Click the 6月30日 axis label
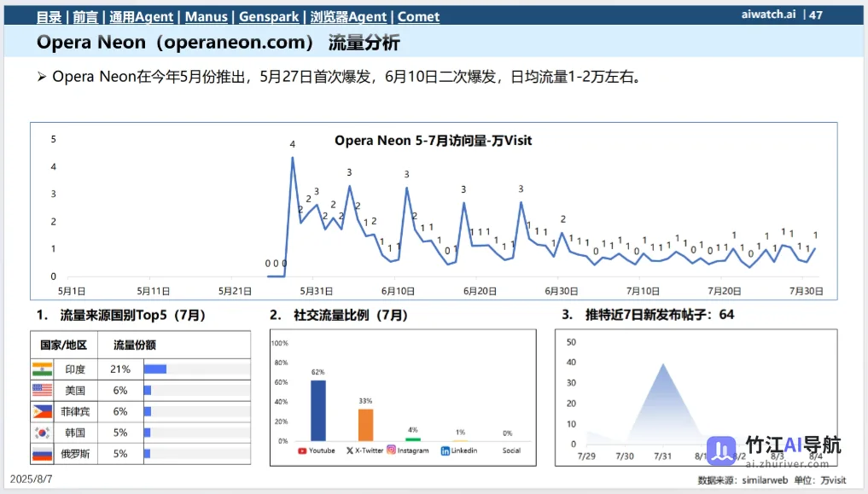 tap(561, 291)
